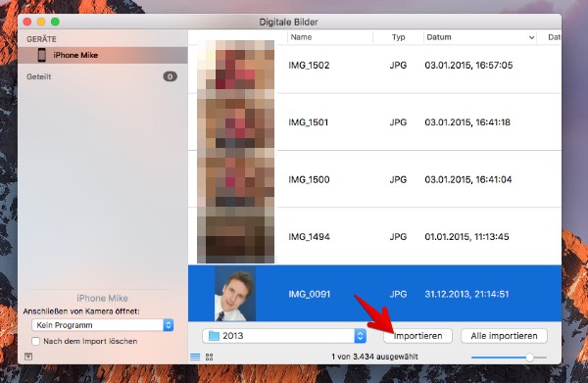Select the IMG_1494 thumbnail
Image resolution: width=588 pixels, height=383 pixels.
235,237
